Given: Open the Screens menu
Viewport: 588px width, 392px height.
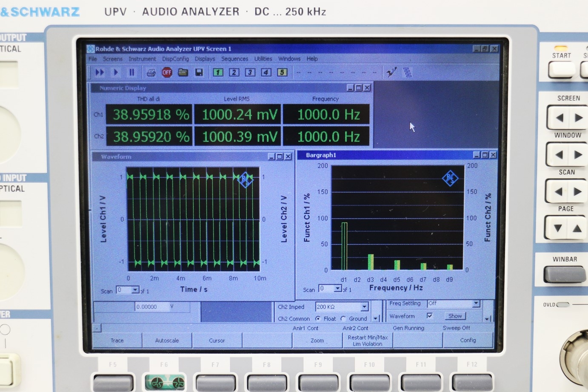Looking at the screenshot, I should [x=112, y=59].
